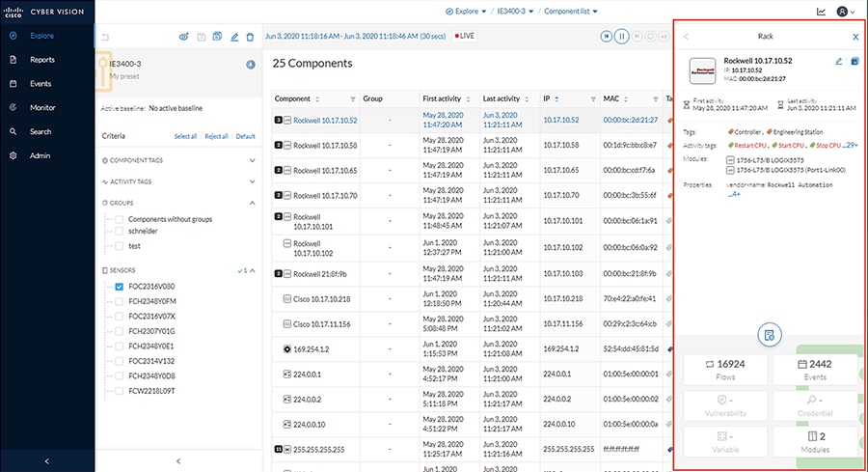Viewport: 868px width, 472px height.
Task: Filter the Component column
Action: 353,99
